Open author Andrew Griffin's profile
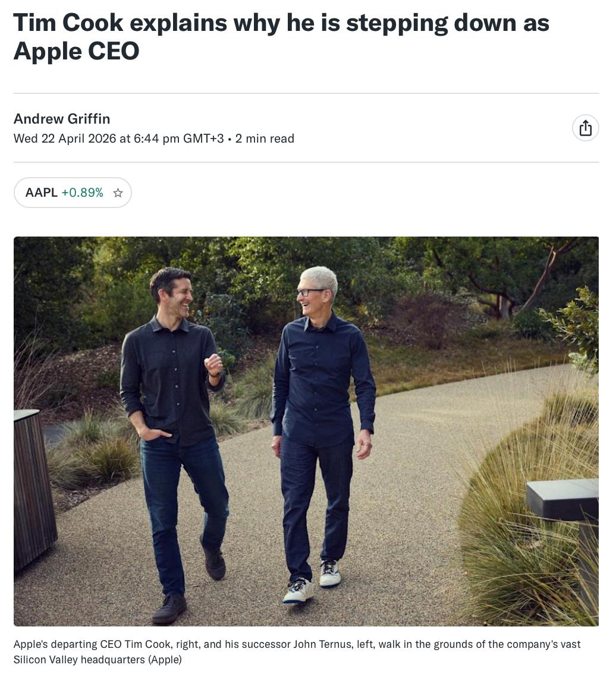 61,119
